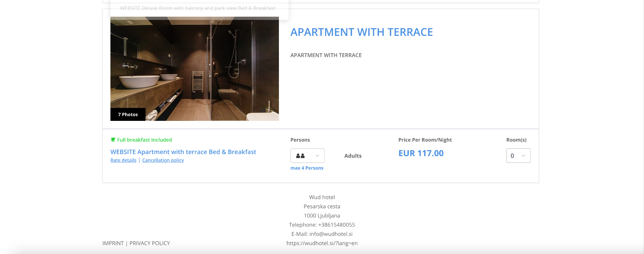Open the Persons occupancy dropdown

click(307, 155)
